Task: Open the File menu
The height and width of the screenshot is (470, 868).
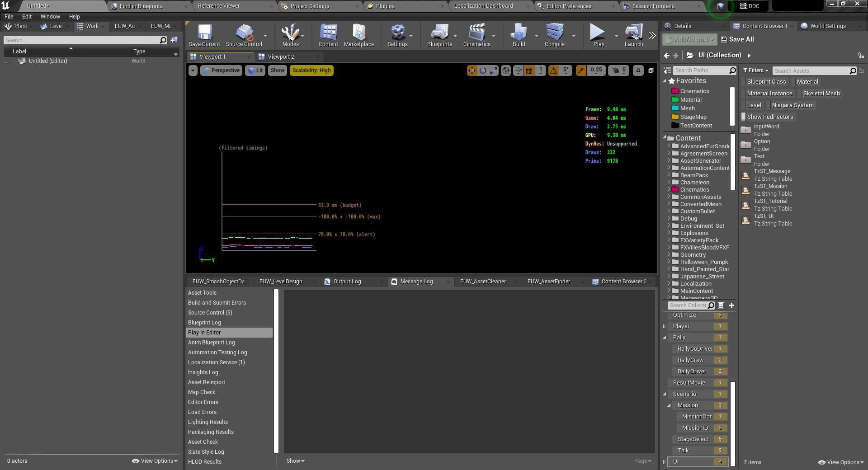Action: pyautogui.click(x=9, y=16)
